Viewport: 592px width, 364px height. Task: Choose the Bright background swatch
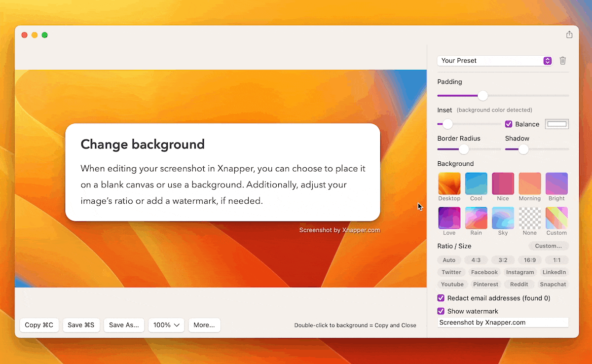(556, 183)
